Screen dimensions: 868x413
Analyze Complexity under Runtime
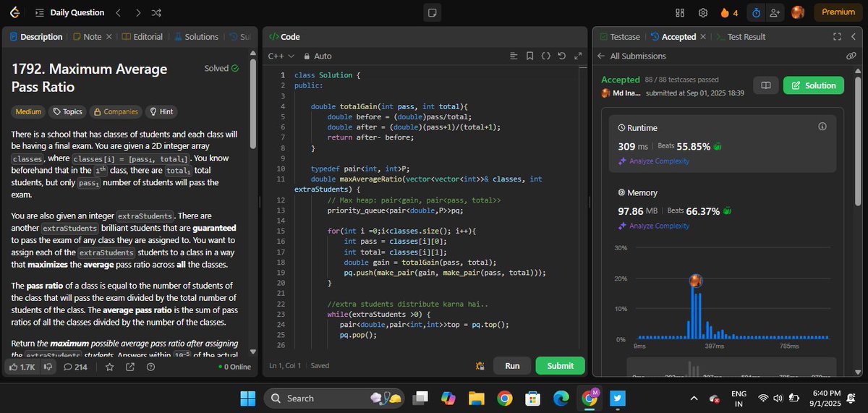654,161
